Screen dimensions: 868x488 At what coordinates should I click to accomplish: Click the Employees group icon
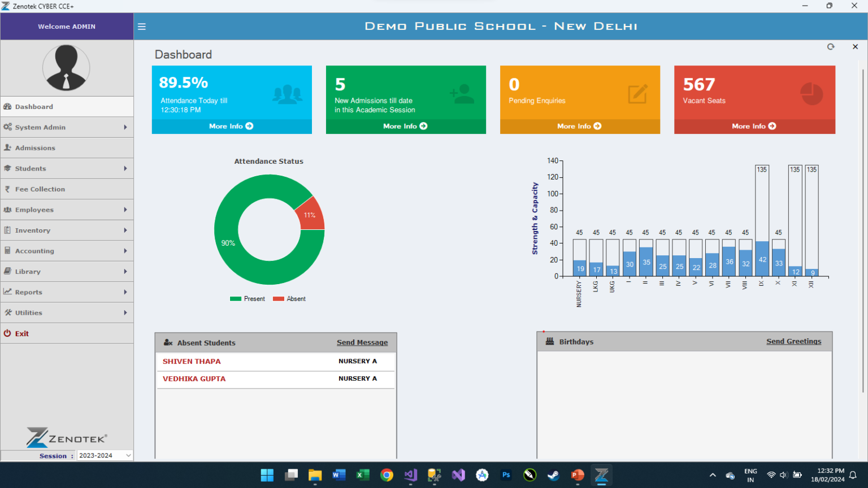[x=7, y=210]
